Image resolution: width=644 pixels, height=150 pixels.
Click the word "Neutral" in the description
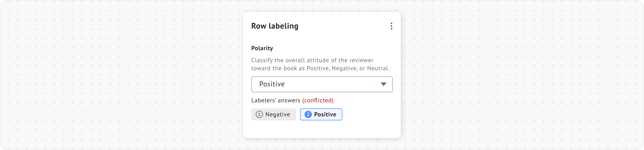click(x=378, y=68)
